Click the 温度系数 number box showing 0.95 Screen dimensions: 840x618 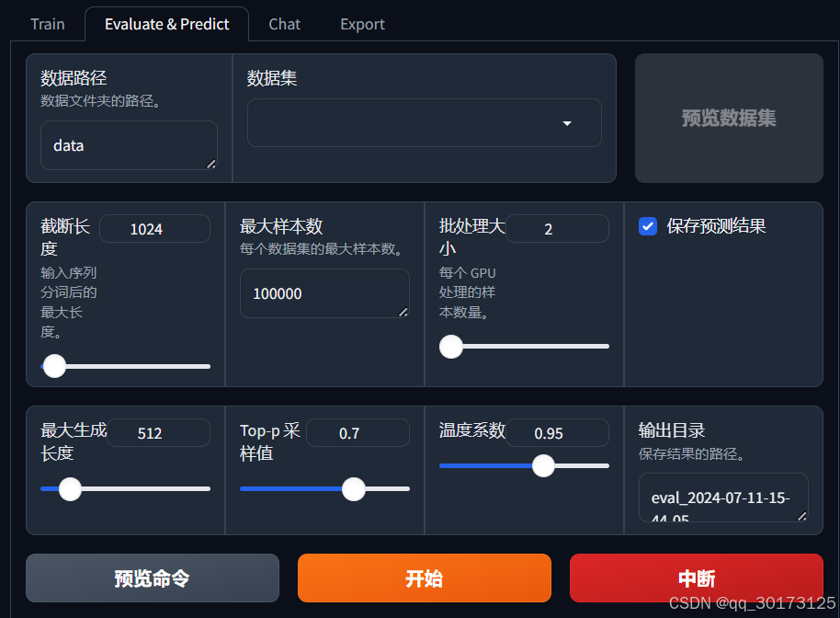point(557,433)
